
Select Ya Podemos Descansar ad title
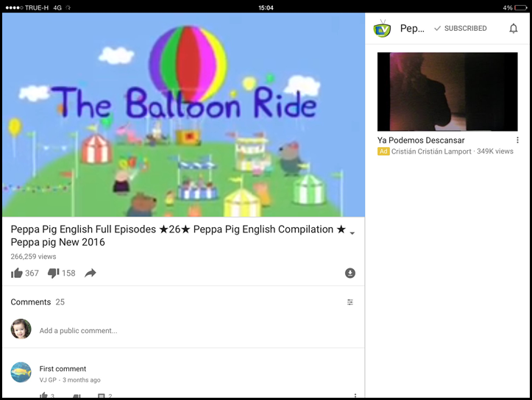[x=421, y=140]
